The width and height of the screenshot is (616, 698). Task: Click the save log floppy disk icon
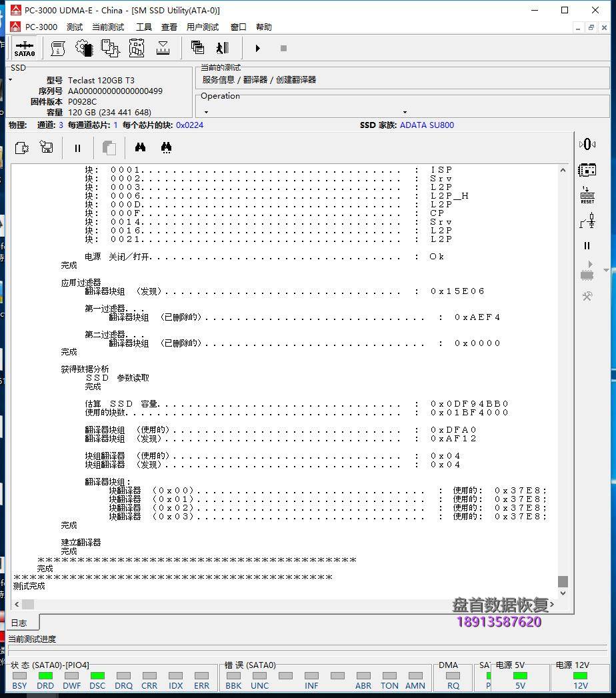click(47, 148)
